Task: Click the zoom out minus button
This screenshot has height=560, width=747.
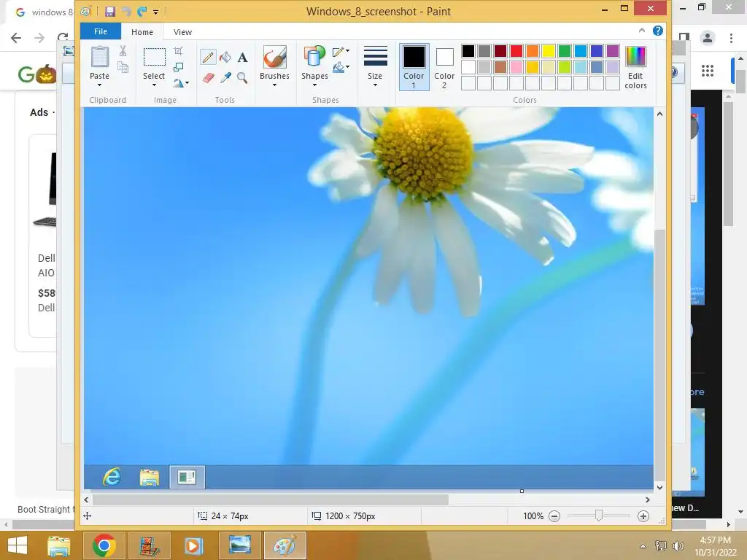Action: (554, 516)
